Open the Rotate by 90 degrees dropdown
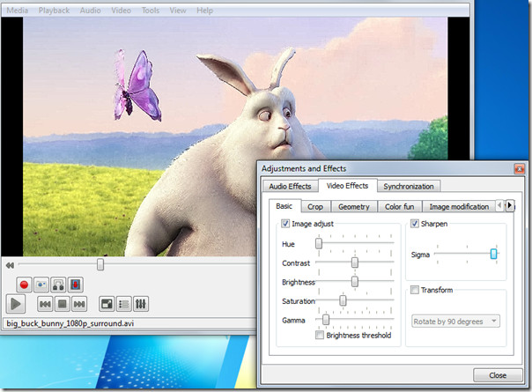Image resolution: width=532 pixels, height=392 pixels. point(455,322)
